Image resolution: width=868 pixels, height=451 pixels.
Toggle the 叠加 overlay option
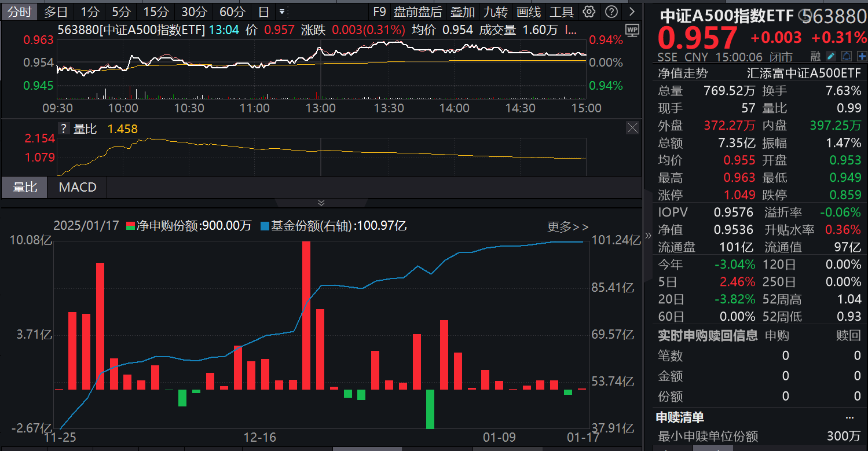[x=462, y=12]
